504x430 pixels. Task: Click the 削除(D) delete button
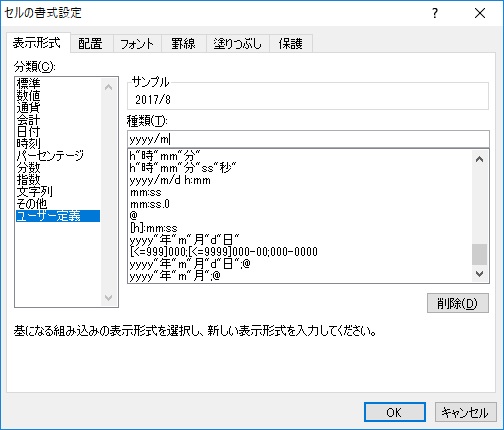pyautogui.click(x=458, y=303)
